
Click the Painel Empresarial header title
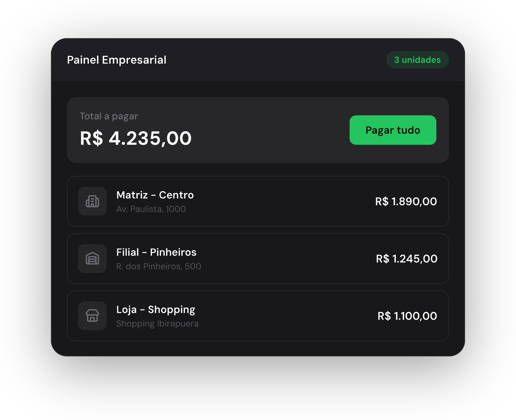pos(117,60)
